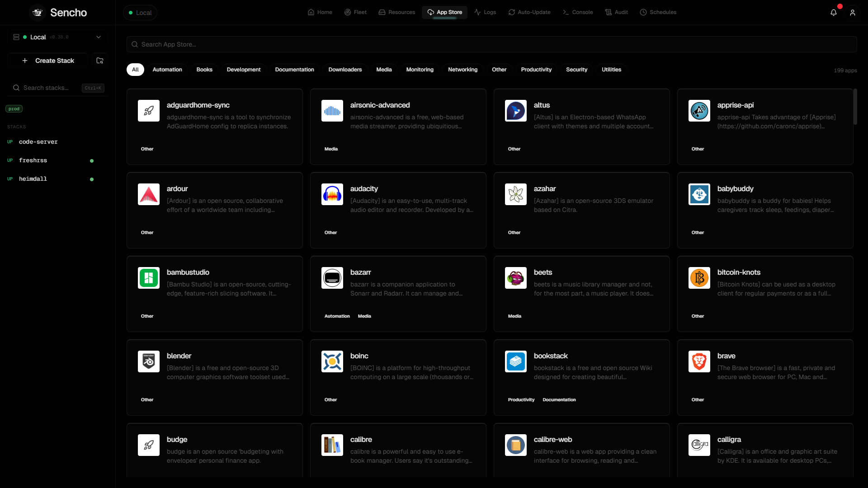Click the Search App Store field
Viewport: 868px width, 488px height.
(491, 44)
